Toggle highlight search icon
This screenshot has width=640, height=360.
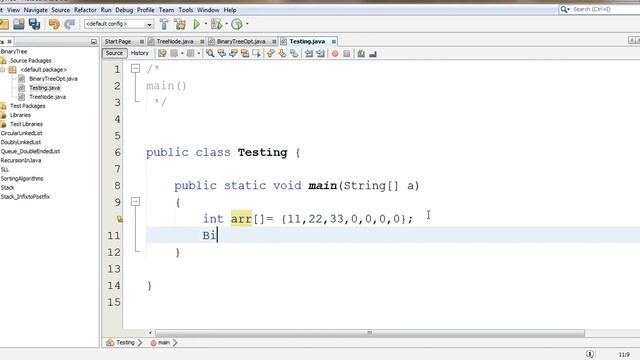pyautogui.click(x=245, y=53)
